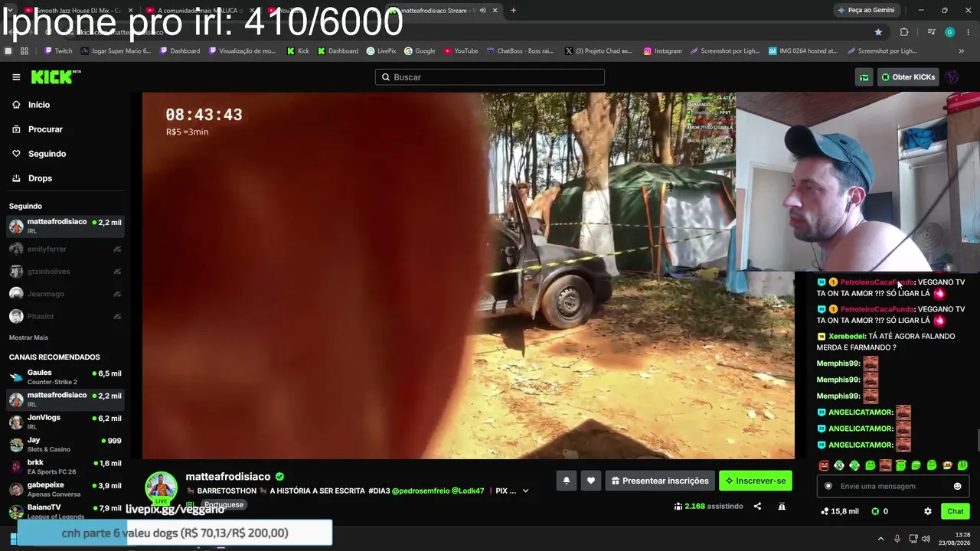Open the Twitch bookmark
Screen dimensions: 980x551
click(58, 51)
